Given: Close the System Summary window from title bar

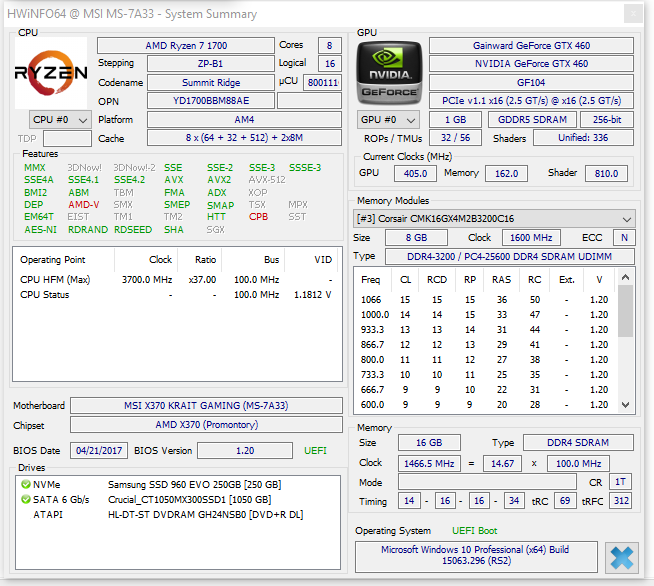Looking at the screenshot, I should pos(633,14).
